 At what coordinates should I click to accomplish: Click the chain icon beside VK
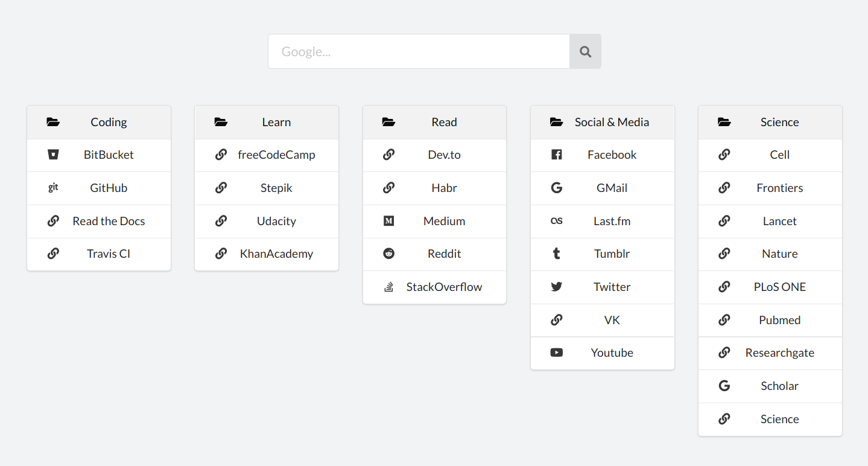coord(556,320)
